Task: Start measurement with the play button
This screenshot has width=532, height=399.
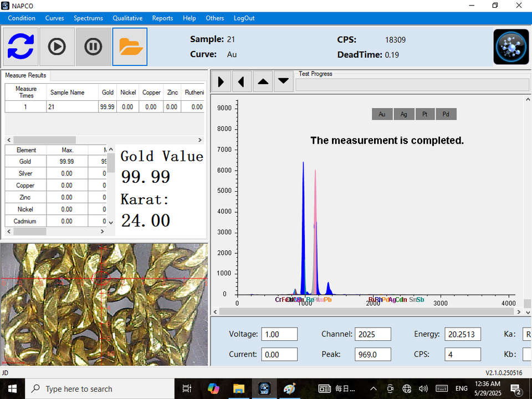Action: click(57, 47)
